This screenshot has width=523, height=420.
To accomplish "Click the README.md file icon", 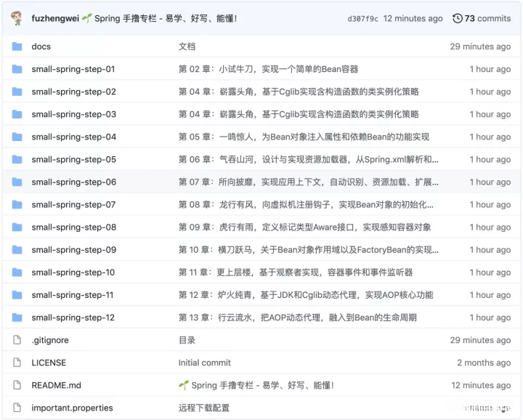I will pos(17,385).
